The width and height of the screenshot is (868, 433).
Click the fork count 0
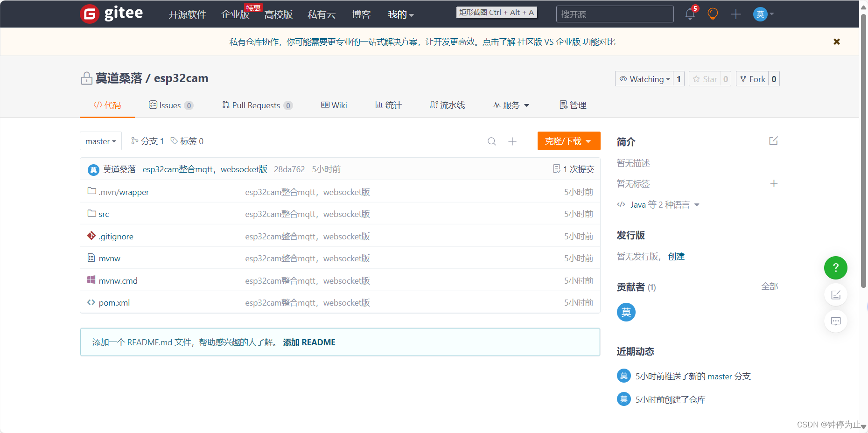774,79
